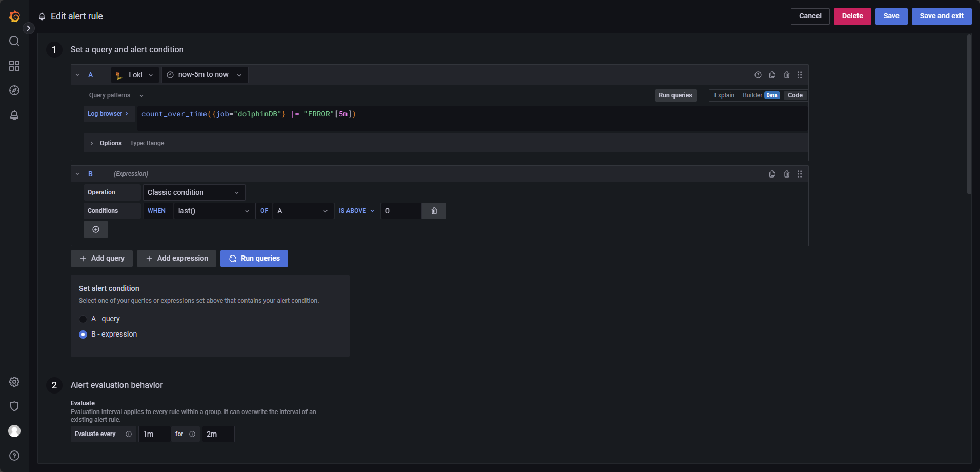980x472 pixels.
Task: Click the Save and exit button
Action: click(x=941, y=16)
